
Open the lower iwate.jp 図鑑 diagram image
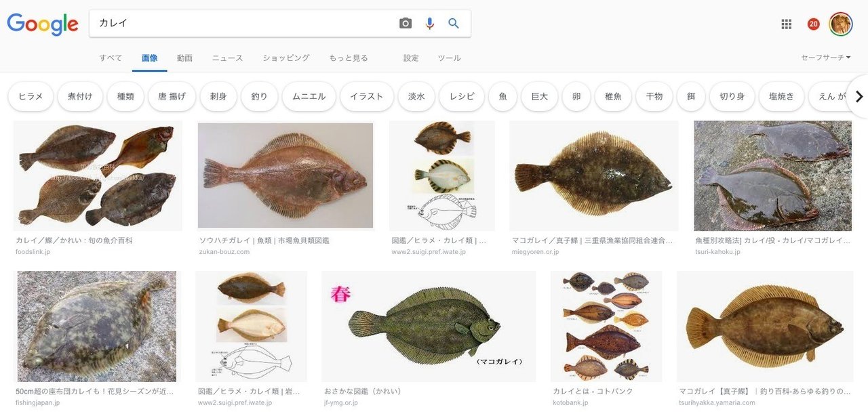[x=252, y=327]
